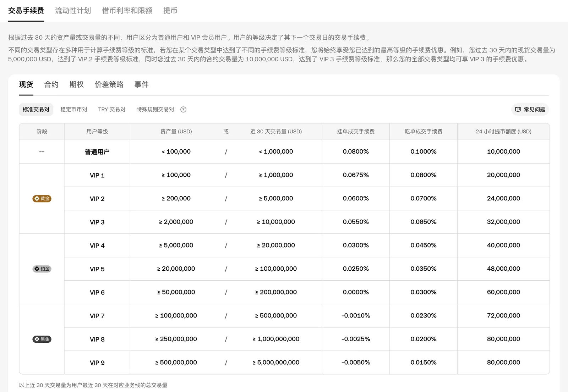This screenshot has height=392, width=568.
Task: Click the 72,000,000 withdrawal limit cell
Action: coord(503,315)
